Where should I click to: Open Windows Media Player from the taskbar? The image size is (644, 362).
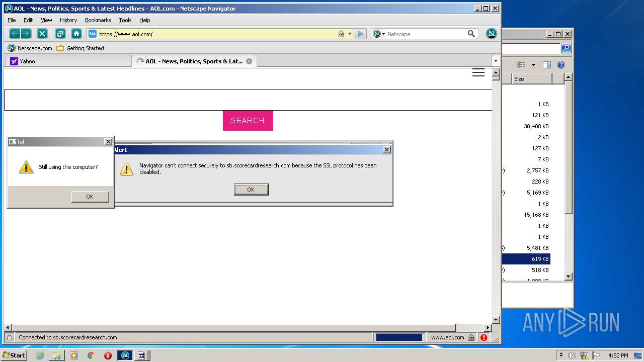74,355
